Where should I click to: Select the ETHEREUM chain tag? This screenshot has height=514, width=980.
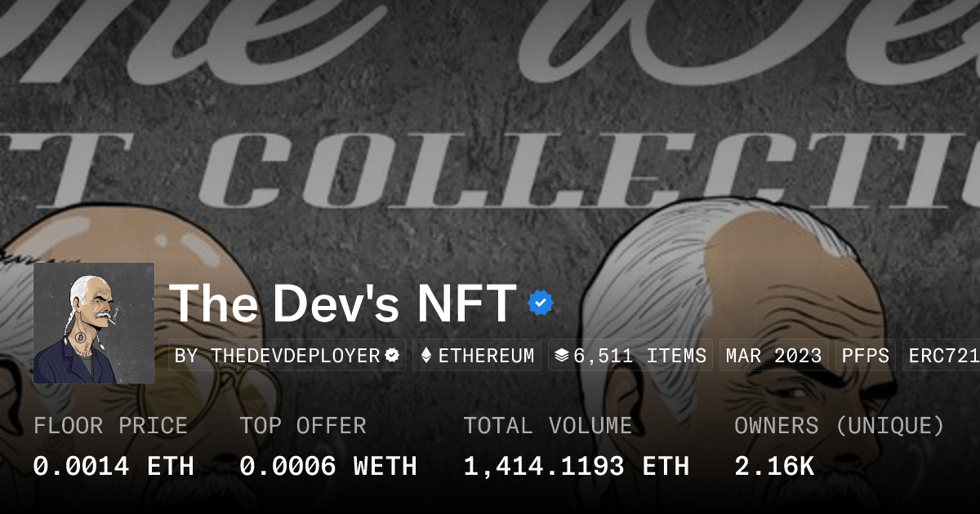pyautogui.click(x=477, y=356)
